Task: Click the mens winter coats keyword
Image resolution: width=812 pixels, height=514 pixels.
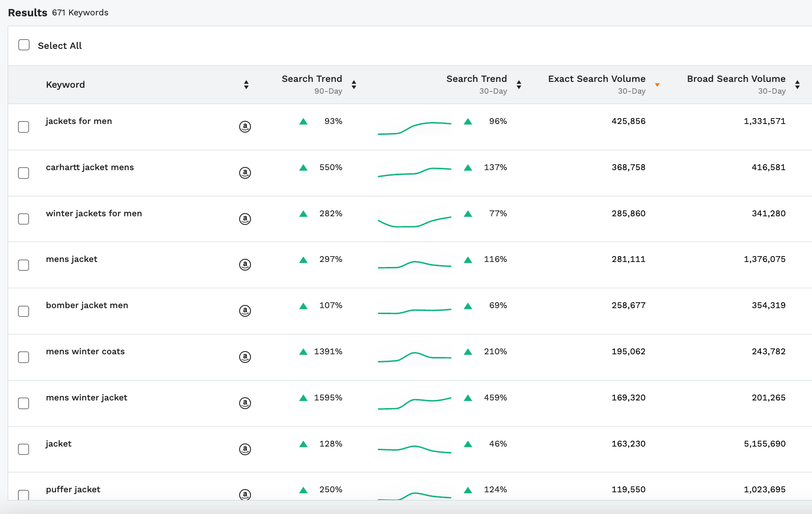Action: tap(85, 352)
